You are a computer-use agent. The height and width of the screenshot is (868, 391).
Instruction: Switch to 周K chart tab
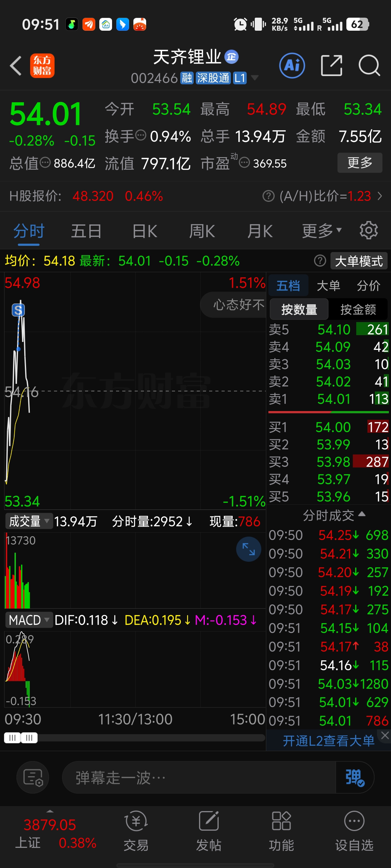(x=202, y=231)
